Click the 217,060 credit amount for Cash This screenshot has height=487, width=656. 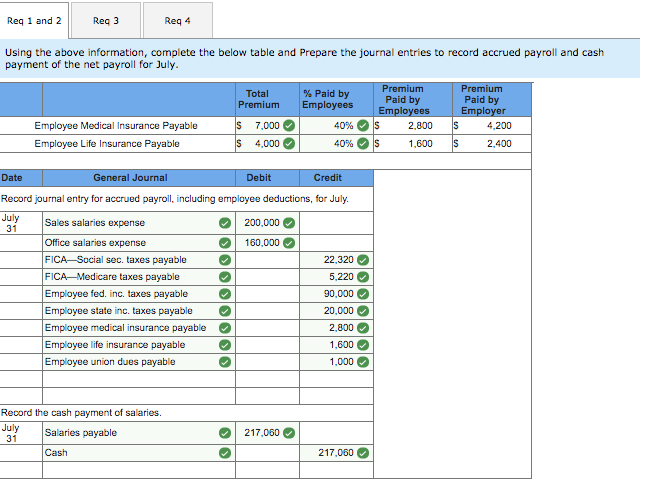point(336,453)
